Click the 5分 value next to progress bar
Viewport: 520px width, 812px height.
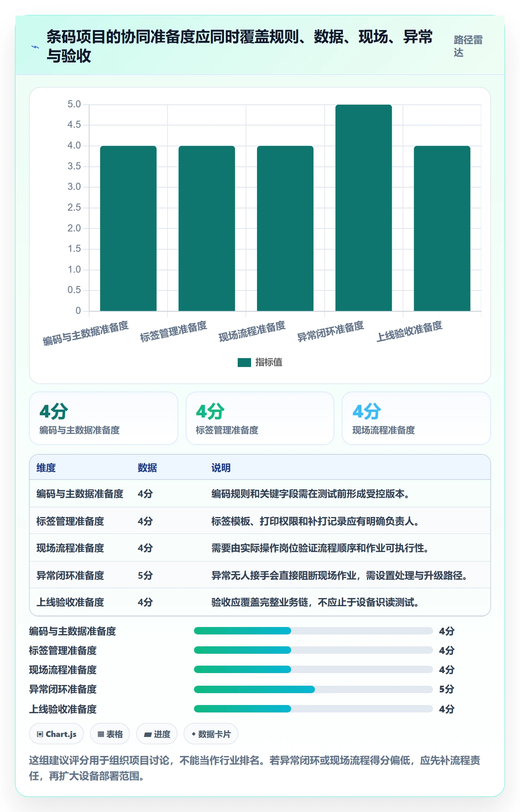pos(447,689)
